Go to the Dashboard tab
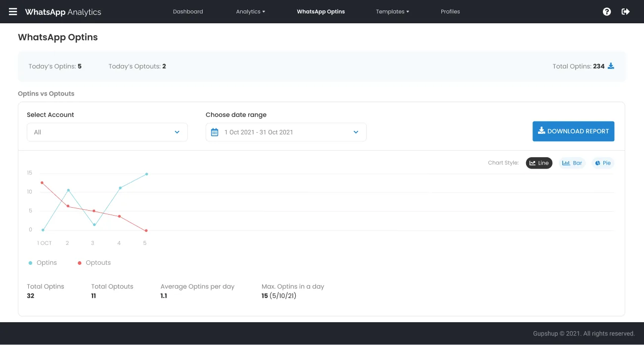Viewport: 644px width, 345px height. coord(188,11)
